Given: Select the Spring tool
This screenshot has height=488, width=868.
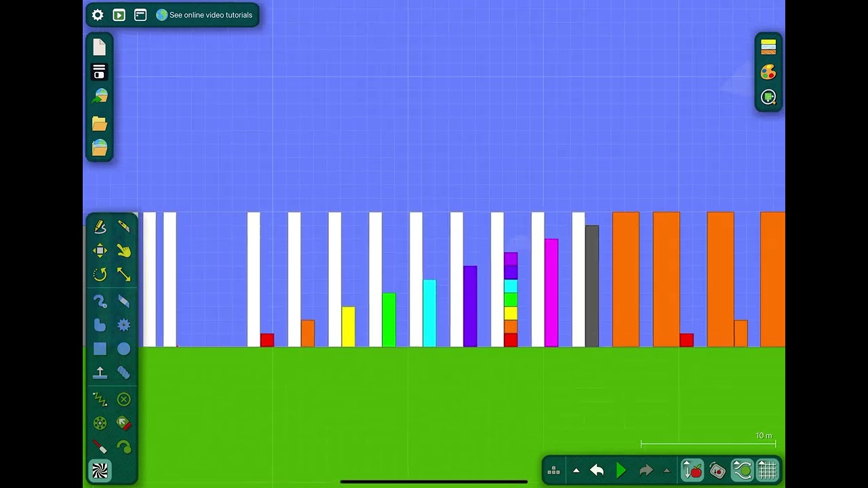Looking at the screenshot, I should point(100,399).
